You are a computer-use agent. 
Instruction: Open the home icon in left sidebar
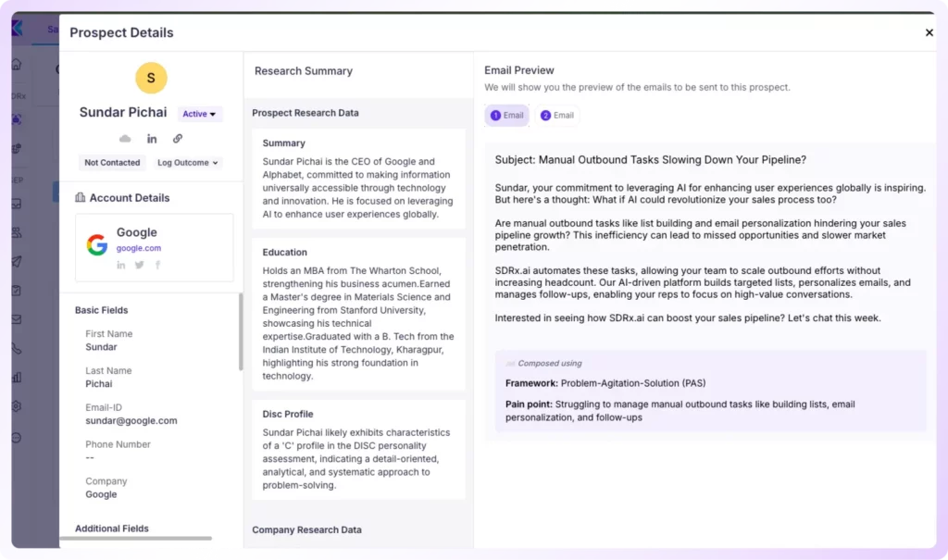pos(16,65)
